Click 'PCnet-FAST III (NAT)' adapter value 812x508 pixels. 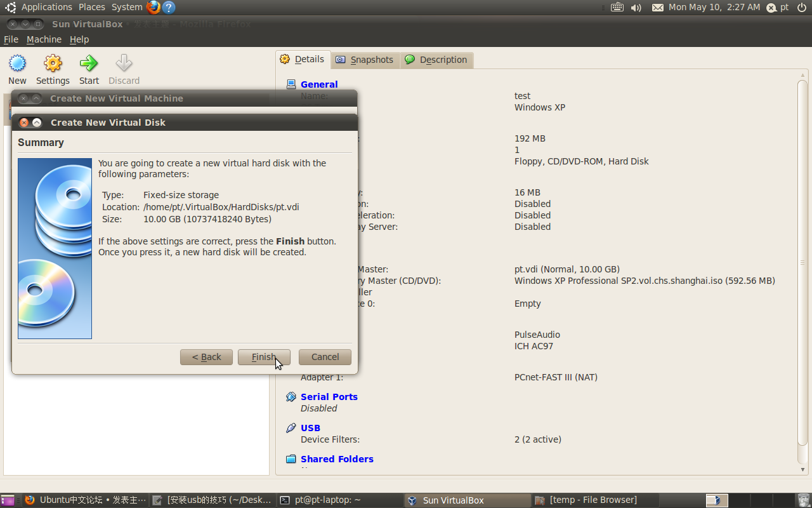coord(556,377)
